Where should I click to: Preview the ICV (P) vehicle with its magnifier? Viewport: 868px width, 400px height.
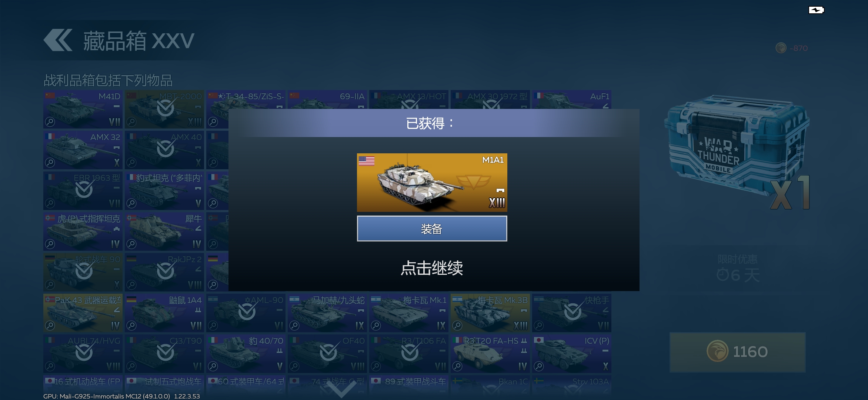(x=539, y=366)
